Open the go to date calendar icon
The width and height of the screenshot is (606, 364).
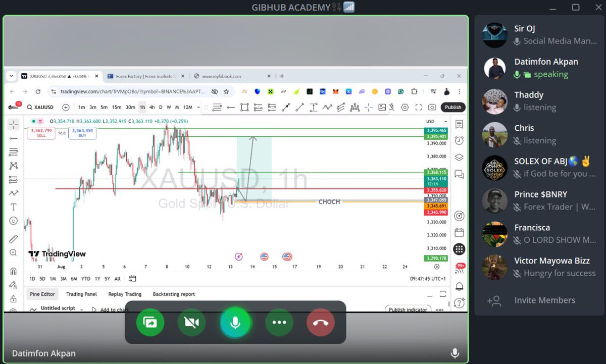(x=132, y=279)
